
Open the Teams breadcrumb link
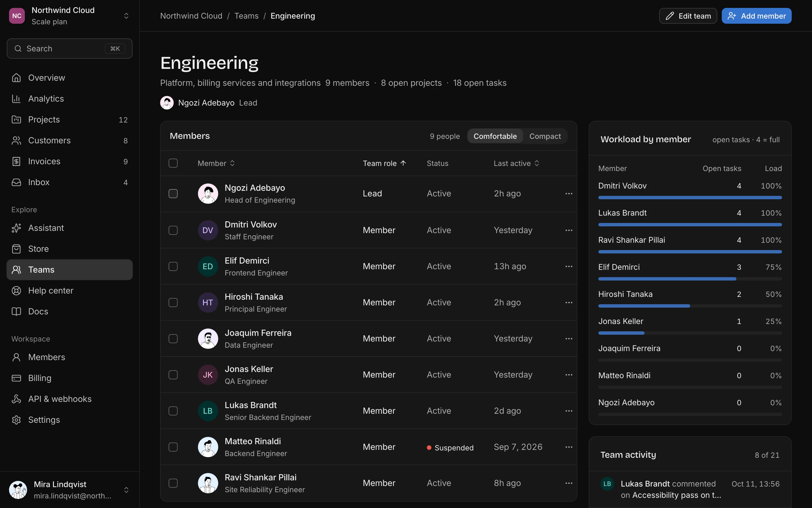pos(246,16)
